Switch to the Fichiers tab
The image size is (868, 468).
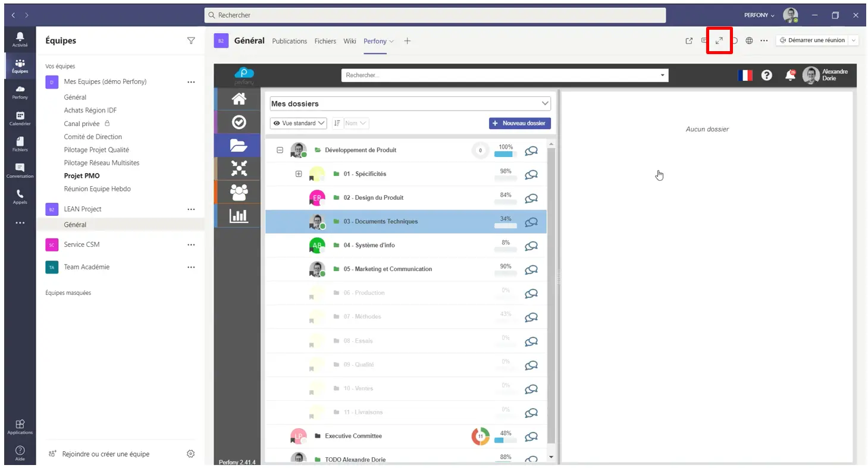click(325, 41)
